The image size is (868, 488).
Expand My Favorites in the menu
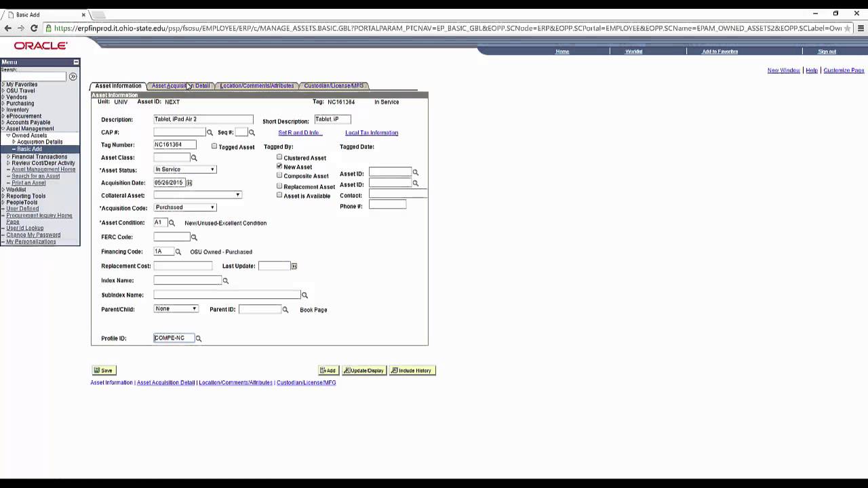3,85
